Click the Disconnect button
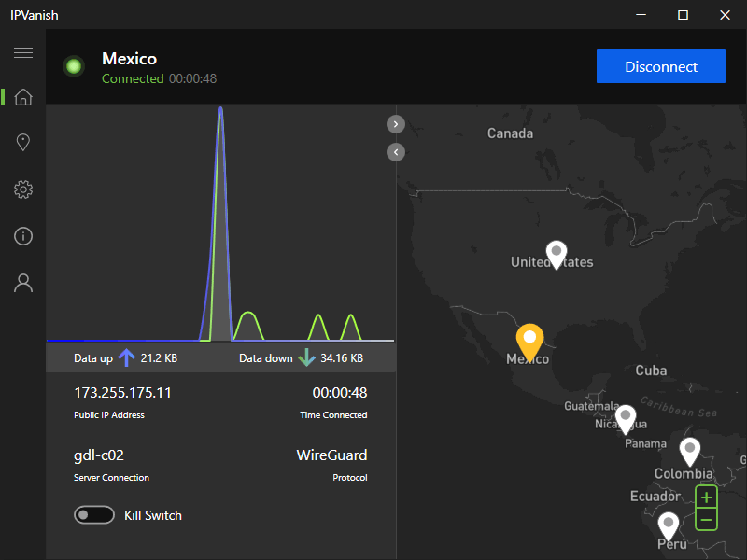 tap(660, 66)
